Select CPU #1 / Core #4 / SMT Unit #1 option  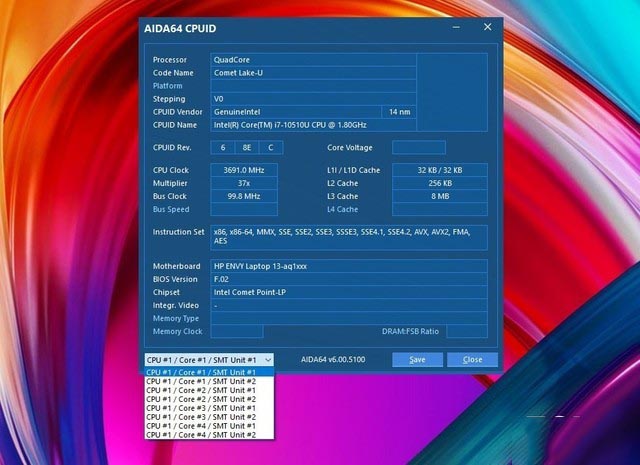pyautogui.click(x=209, y=426)
